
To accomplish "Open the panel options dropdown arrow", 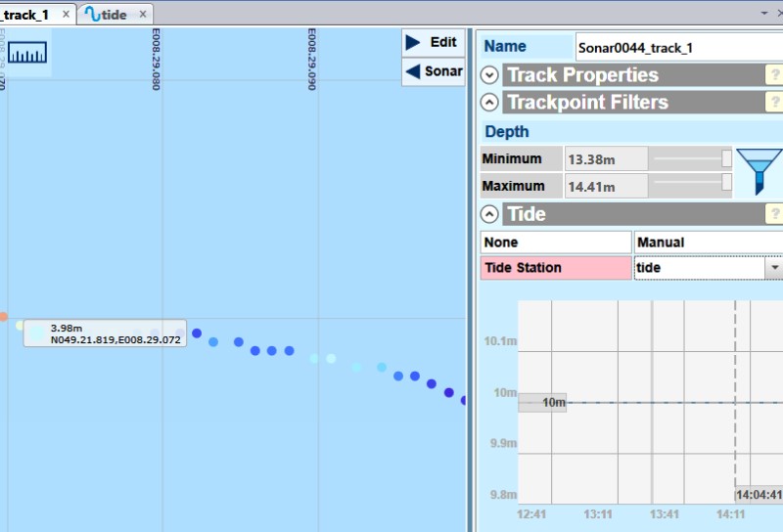I will [x=764, y=13].
